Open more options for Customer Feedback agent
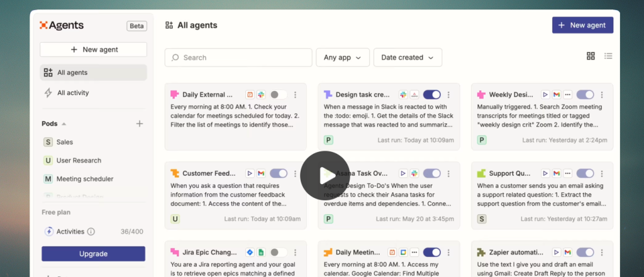 pos(295,173)
